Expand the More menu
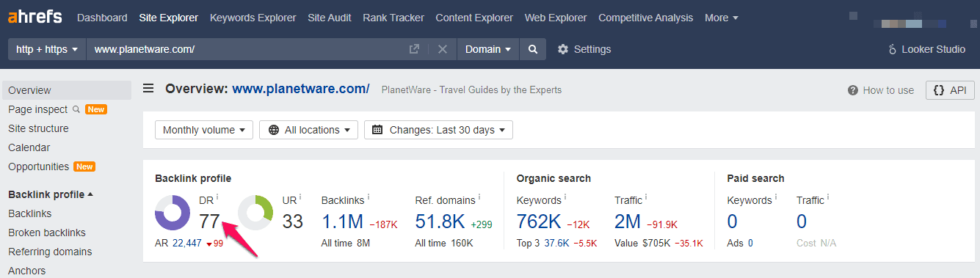 (722, 18)
